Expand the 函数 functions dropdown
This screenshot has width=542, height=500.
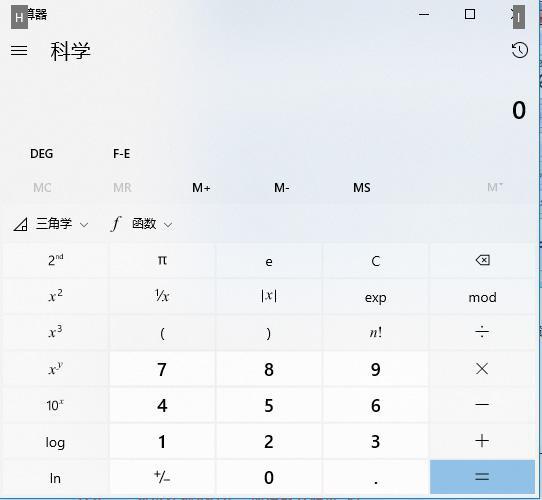pyautogui.click(x=141, y=224)
